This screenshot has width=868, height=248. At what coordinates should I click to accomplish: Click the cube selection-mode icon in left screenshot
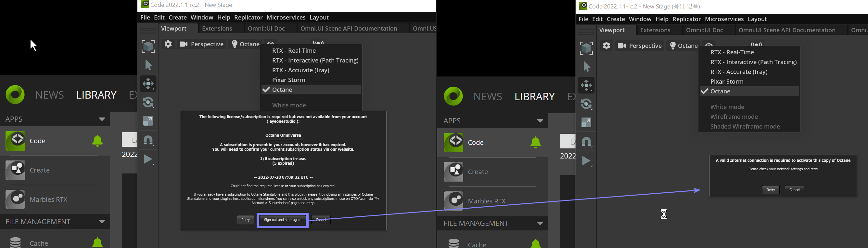[148, 47]
